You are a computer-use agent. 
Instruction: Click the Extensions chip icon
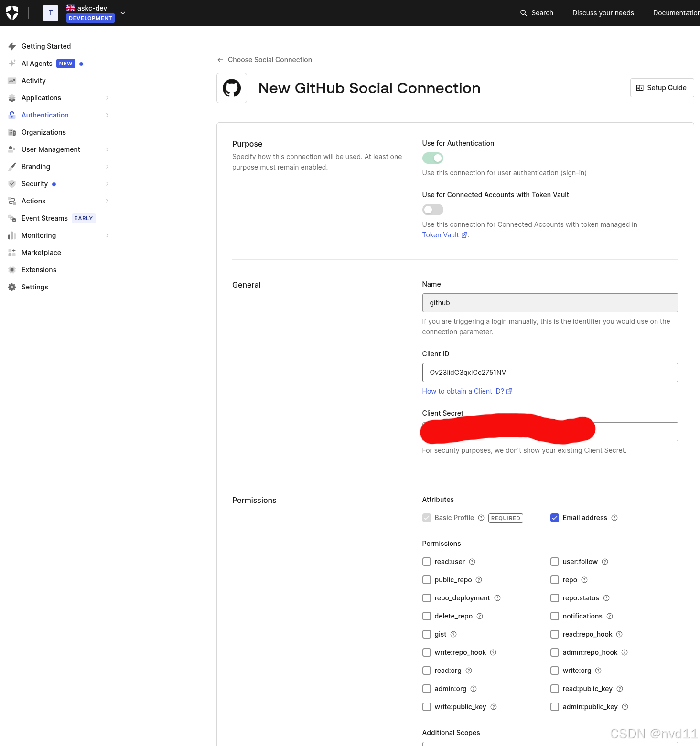coord(12,270)
